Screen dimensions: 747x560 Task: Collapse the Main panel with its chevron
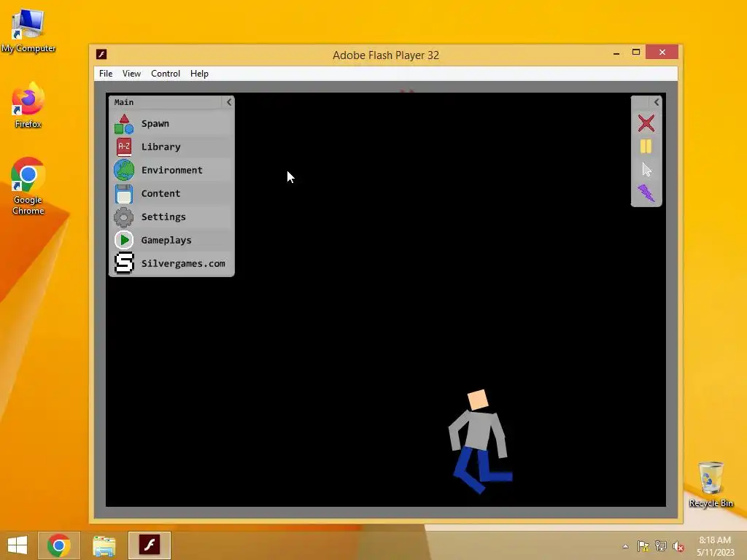(228, 102)
